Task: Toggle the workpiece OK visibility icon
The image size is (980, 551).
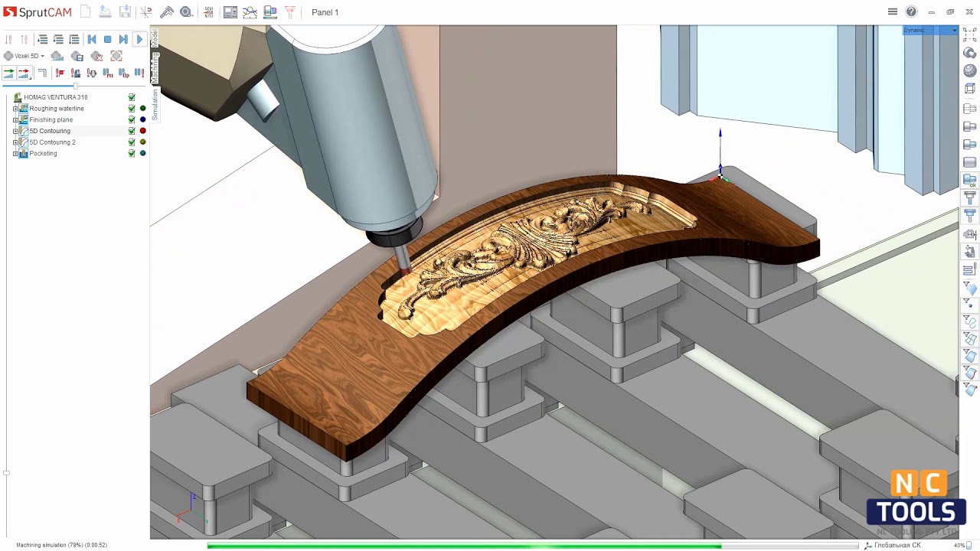Action: [x=970, y=181]
